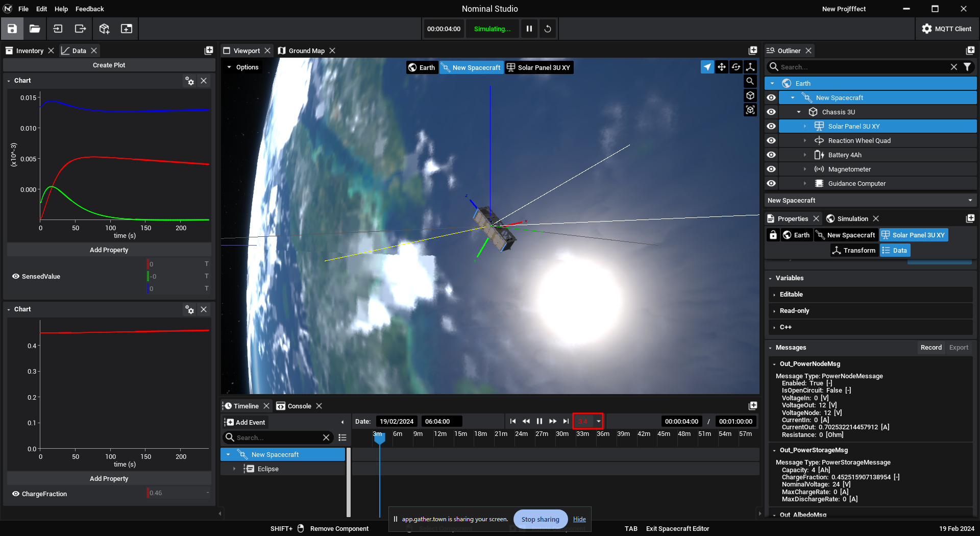This screenshot has width=980, height=536.
Task: Click the viewport magnifier search icon
Action: 750,81
